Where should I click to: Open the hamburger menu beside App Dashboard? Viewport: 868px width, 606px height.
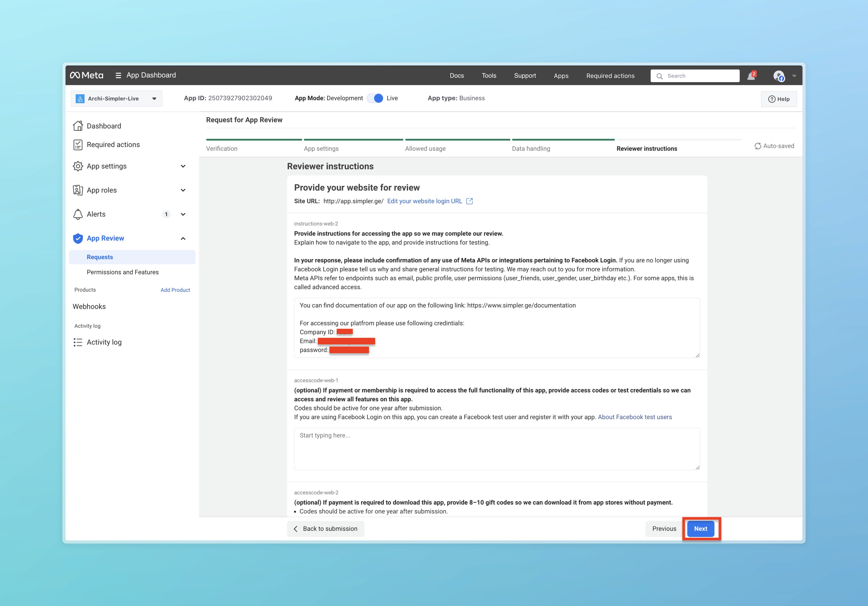pyautogui.click(x=118, y=76)
